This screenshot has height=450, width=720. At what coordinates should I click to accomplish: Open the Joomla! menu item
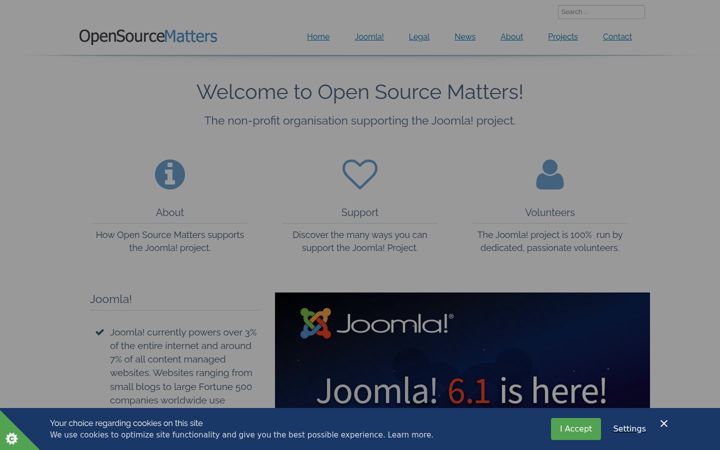(369, 37)
